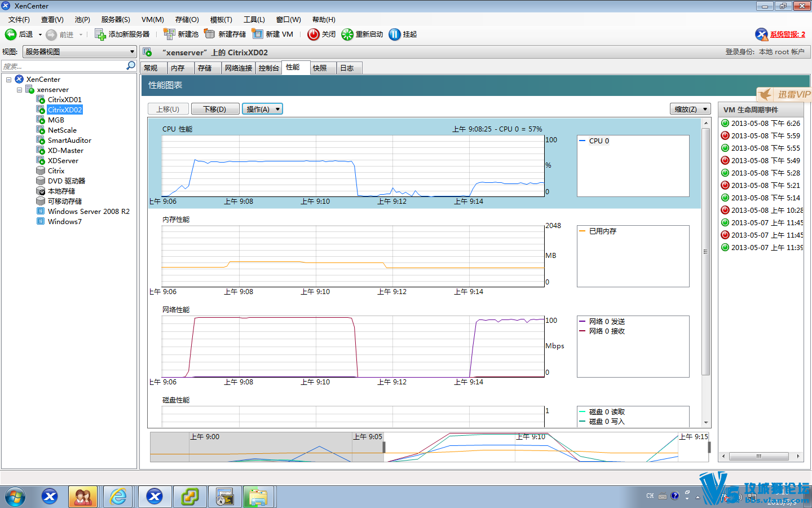Open the 操作(A) actions dropdown
The height and width of the screenshot is (508, 812).
pos(262,109)
